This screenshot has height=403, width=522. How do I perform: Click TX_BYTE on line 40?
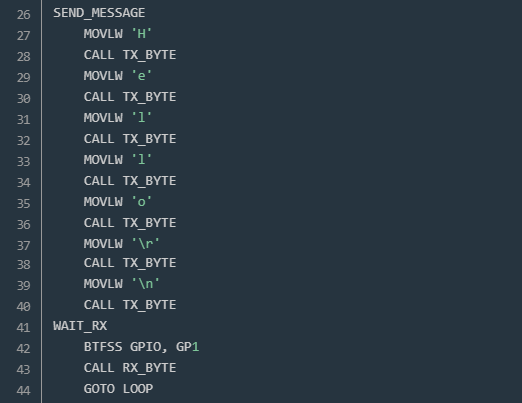pyautogui.click(x=149, y=305)
